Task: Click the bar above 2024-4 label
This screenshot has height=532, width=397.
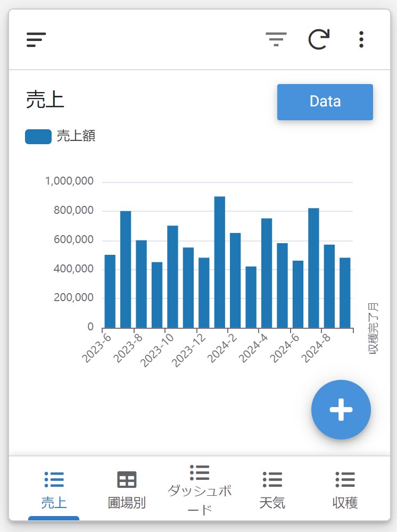Action: point(267,273)
